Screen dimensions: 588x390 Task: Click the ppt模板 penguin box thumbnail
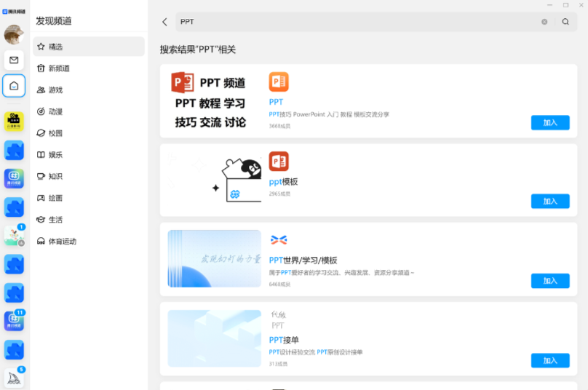[x=215, y=180]
